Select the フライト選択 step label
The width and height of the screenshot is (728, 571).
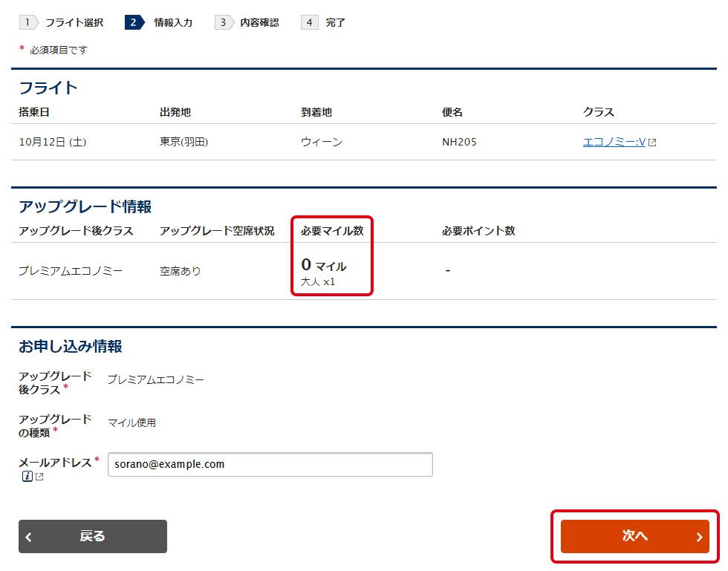point(74,22)
